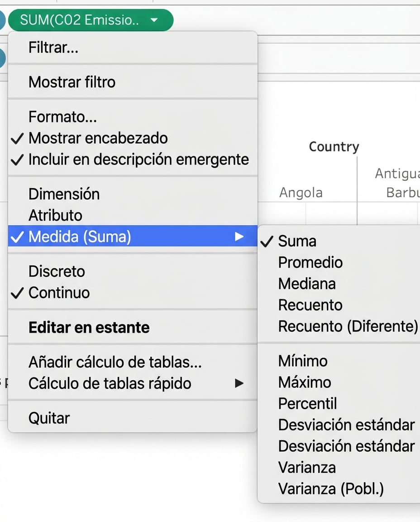Image resolution: width=420 pixels, height=522 pixels.
Task: Pick Recuento (Diferente) aggregation
Action: pos(348,326)
